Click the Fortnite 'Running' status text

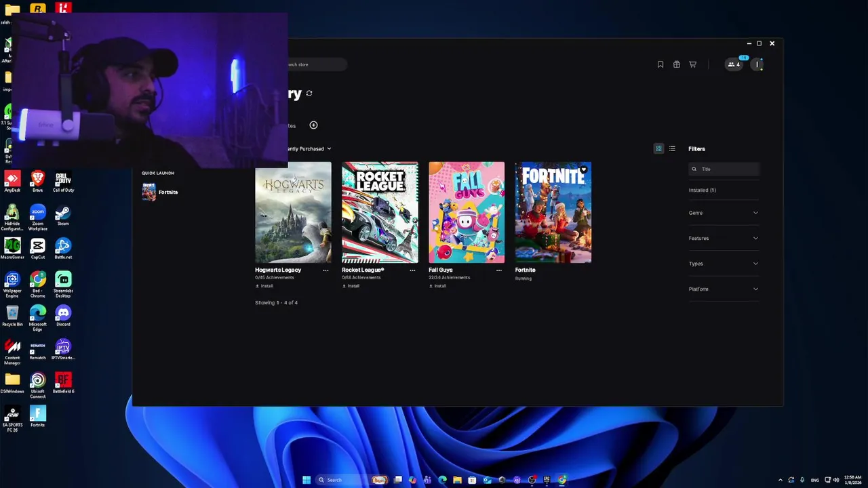[x=524, y=279]
